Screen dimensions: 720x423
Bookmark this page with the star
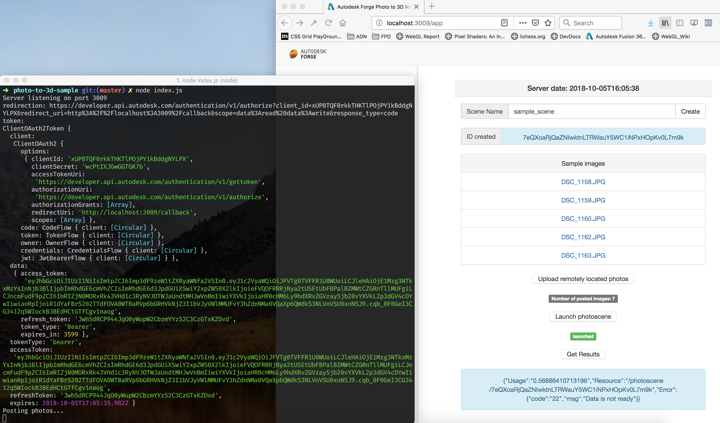point(548,23)
